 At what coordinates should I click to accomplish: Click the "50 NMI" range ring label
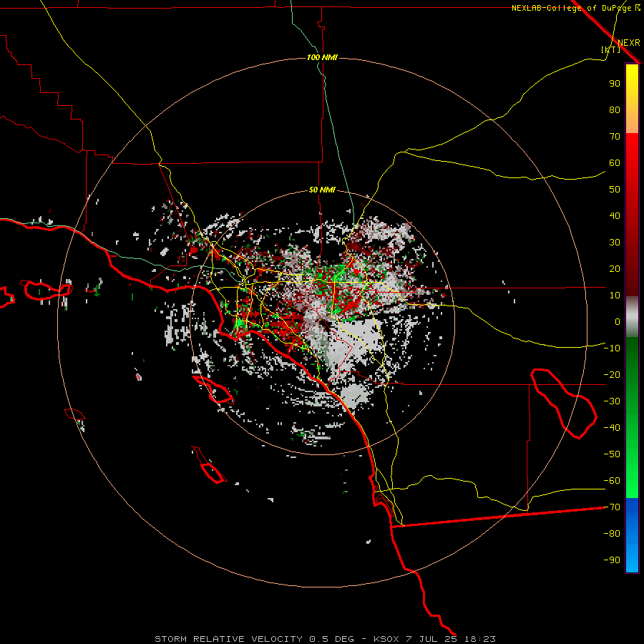tap(322, 190)
